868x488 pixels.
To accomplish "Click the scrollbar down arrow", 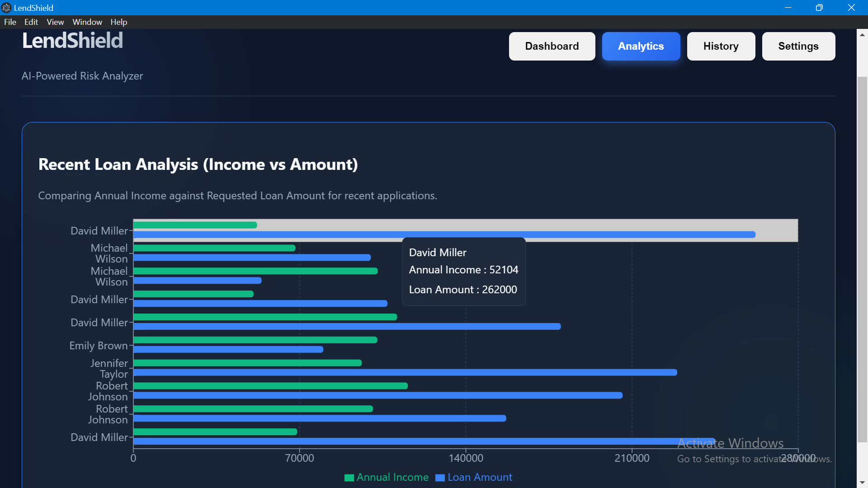I will (862, 482).
